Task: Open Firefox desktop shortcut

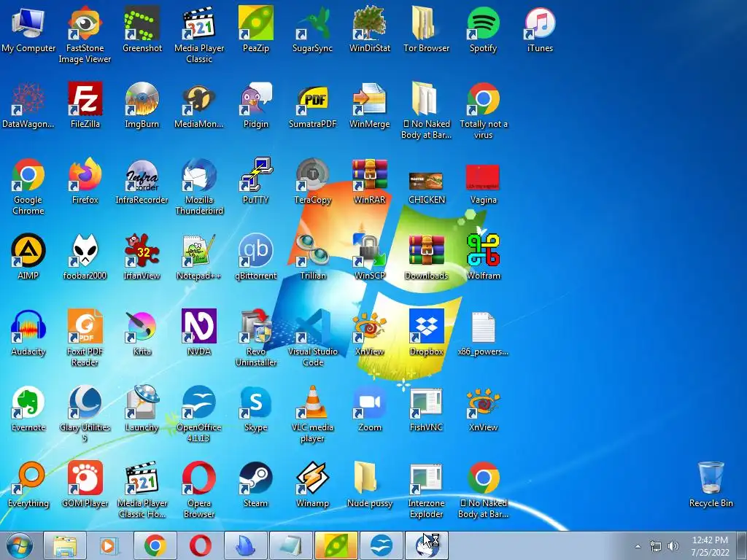Action: (85, 181)
